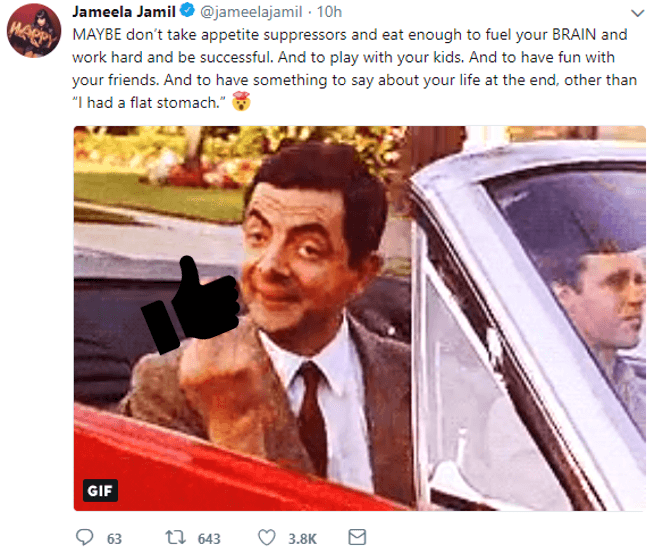This screenshot has width=654, height=553.
Task: Open the Jameela Jamil display name link
Action: [124, 12]
